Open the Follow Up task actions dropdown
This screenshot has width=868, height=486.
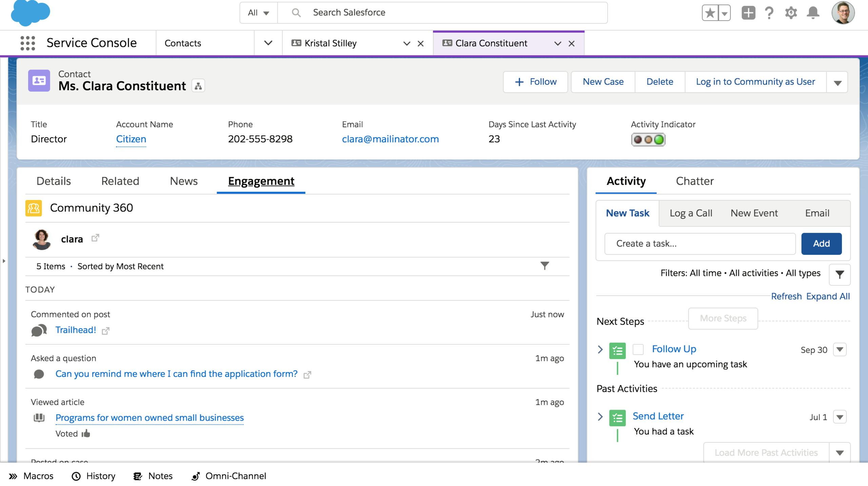(x=840, y=349)
